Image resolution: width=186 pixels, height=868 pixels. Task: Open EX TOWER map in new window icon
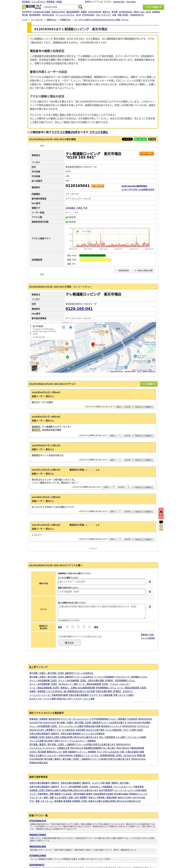click(x=63, y=327)
